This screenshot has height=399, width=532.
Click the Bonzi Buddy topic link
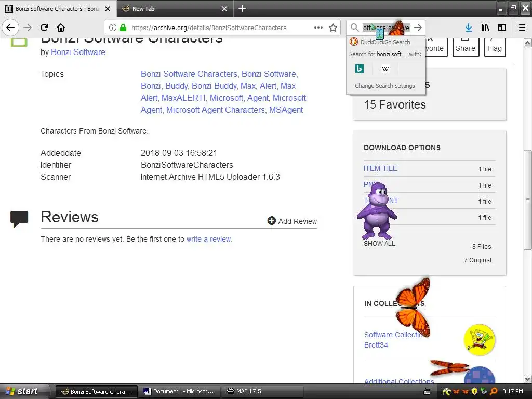click(x=215, y=86)
